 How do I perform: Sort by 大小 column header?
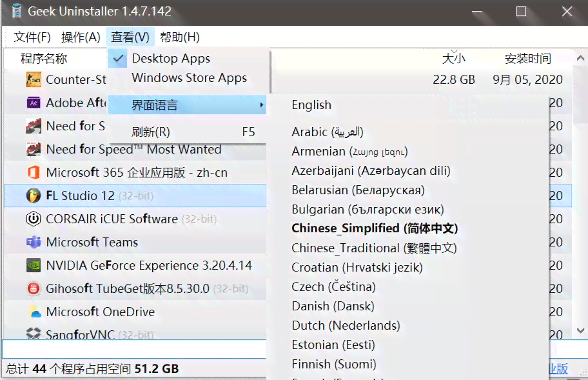[x=454, y=59]
